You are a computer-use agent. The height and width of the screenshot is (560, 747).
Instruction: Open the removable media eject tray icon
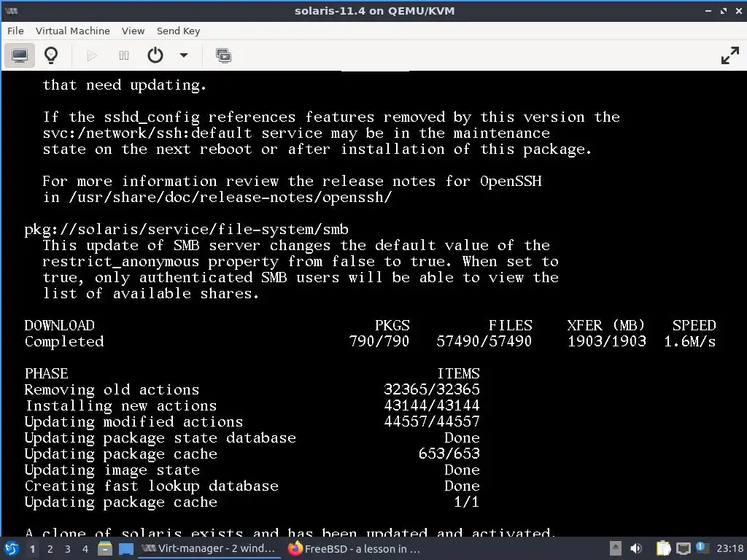click(616, 548)
